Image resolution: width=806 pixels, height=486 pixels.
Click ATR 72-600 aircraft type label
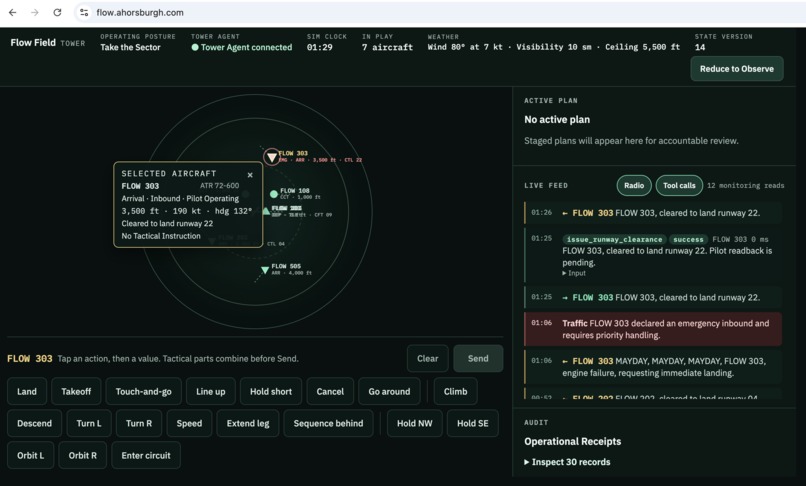coord(219,186)
